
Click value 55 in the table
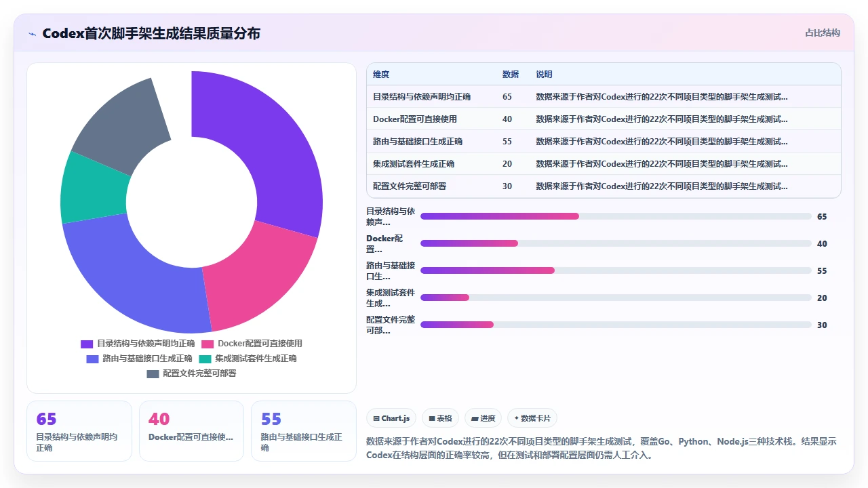point(507,142)
